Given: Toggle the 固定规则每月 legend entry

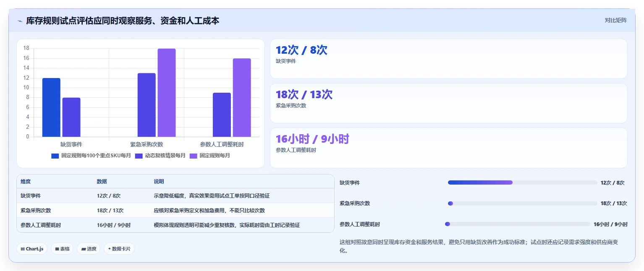Looking at the screenshot, I should click(x=210, y=156).
